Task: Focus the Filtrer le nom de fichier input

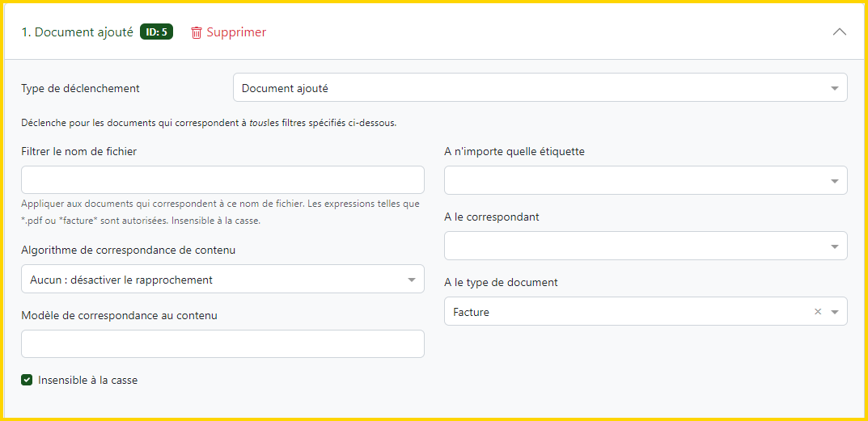Action: (222, 179)
